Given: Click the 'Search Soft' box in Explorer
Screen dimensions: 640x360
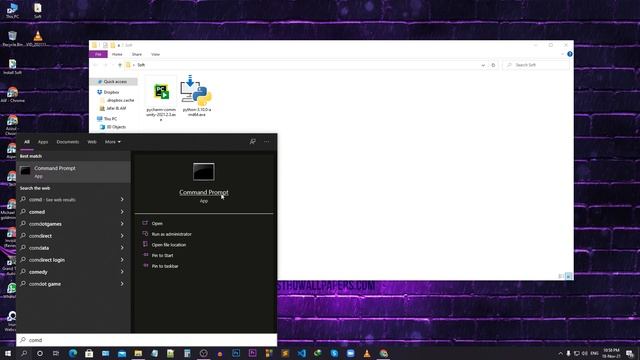Looking at the screenshot, I should coord(536,65).
